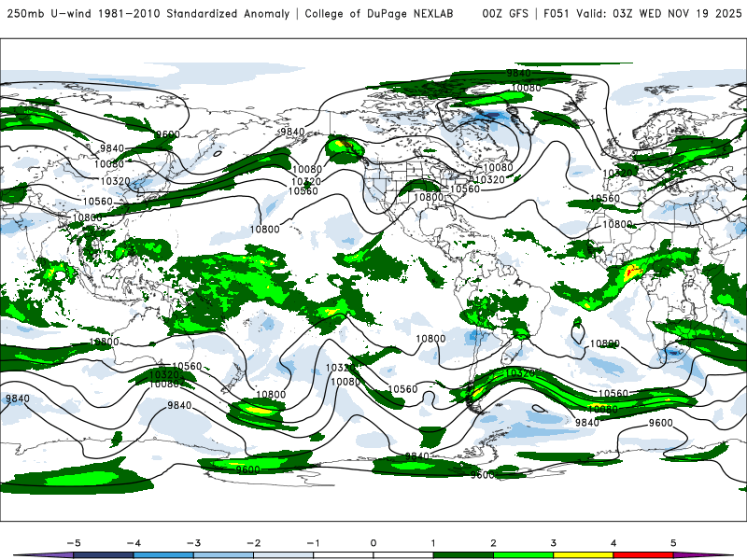Click the '10080' contour label over Greenland
This screenshot has height=560, width=747.
coord(527,88)
